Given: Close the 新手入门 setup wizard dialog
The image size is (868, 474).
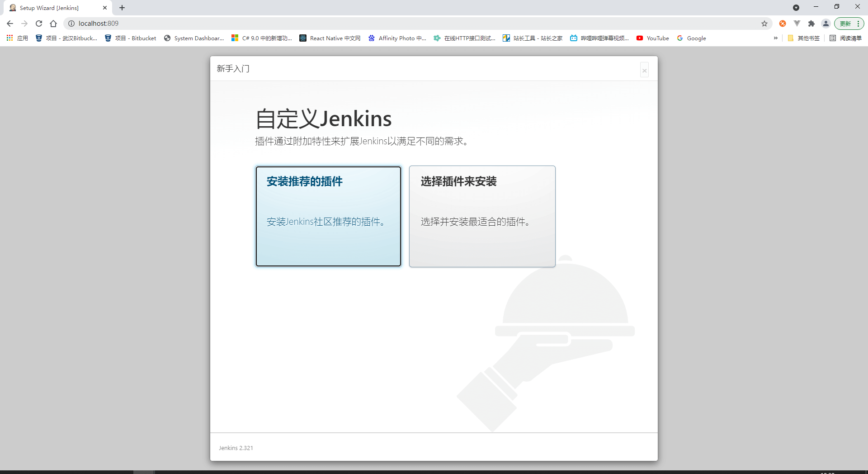Looking at the screenshot, I should pyautogui.click(x=644, y=70).
